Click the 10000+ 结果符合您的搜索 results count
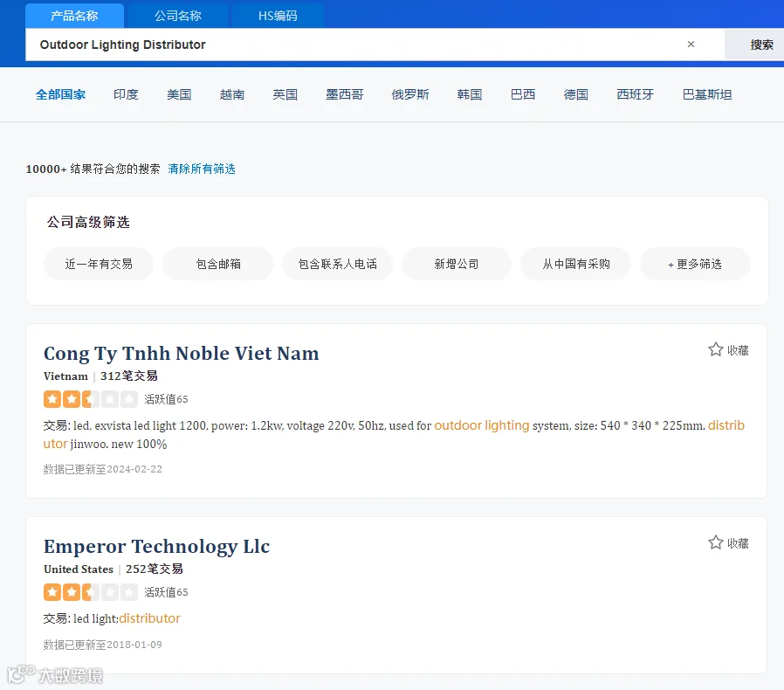Screen dimensions: 784x690 93,169
